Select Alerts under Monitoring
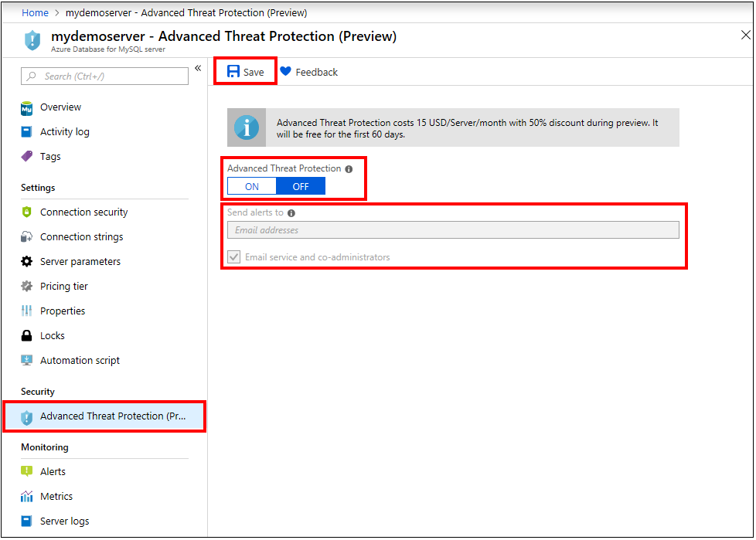Screen dimensions: 756x540 pos(52,471)
